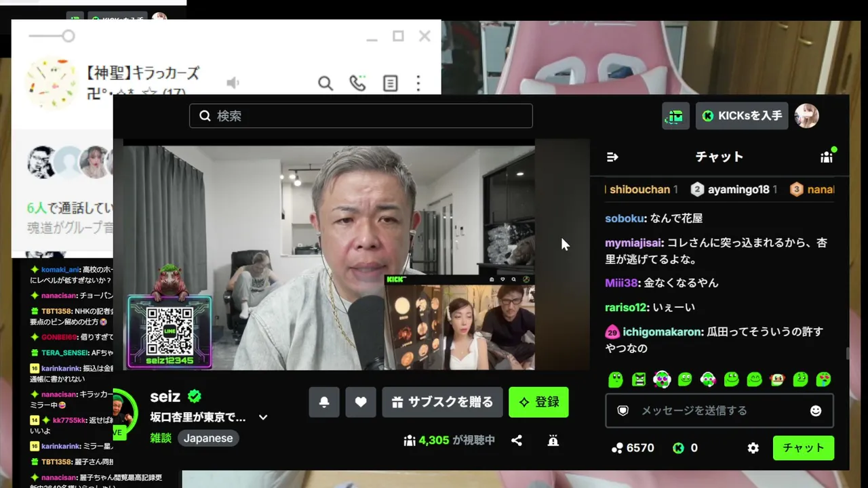Send message with the green チャット button
868x488 pixels.
pyautogui.click(x=804, y=448)
